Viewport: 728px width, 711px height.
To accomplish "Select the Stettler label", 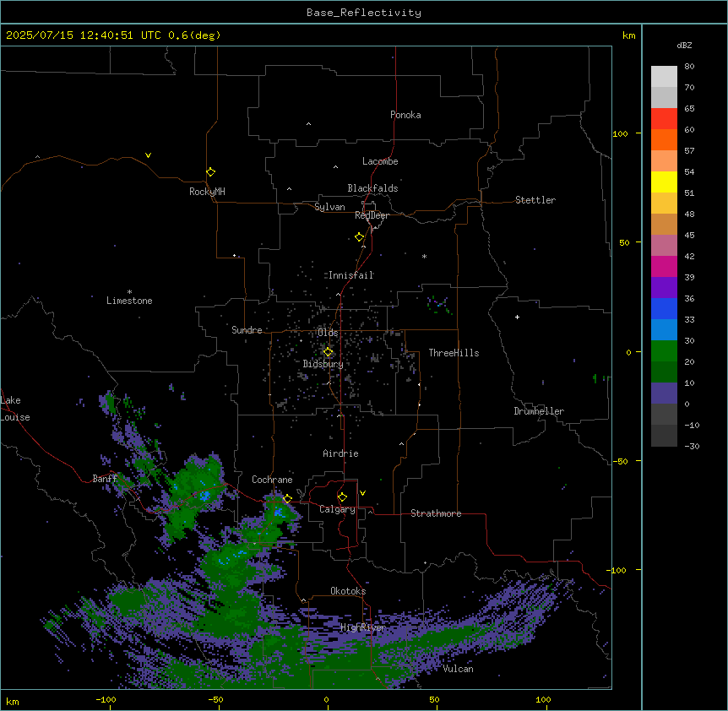I will coord(535,200).
